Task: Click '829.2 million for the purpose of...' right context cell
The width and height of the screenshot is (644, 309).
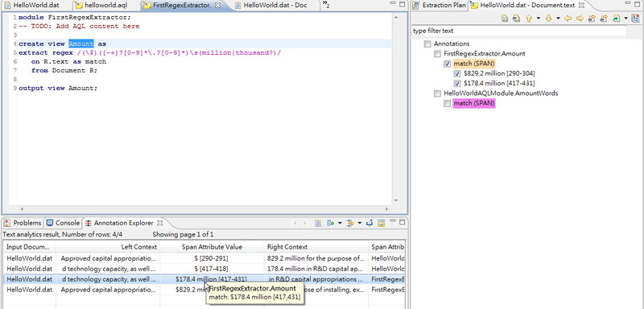Action: pyautogui.click(x=316, y=258)
